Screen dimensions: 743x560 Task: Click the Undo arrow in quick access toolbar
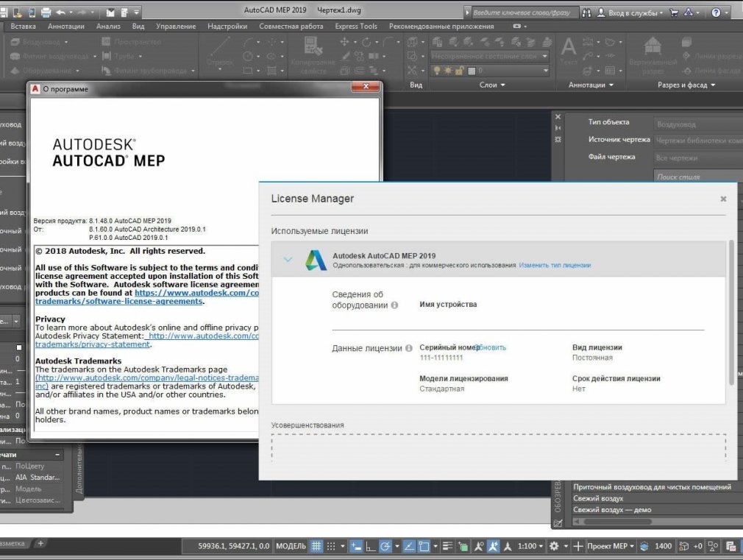click(x=61, y=13)
